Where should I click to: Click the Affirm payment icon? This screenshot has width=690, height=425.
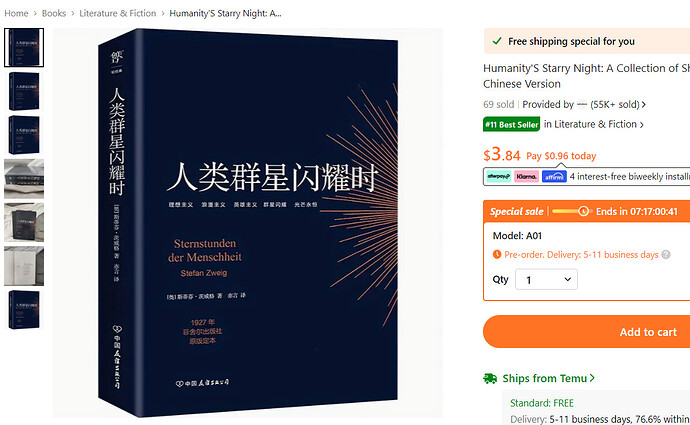[x=554, y=176]
